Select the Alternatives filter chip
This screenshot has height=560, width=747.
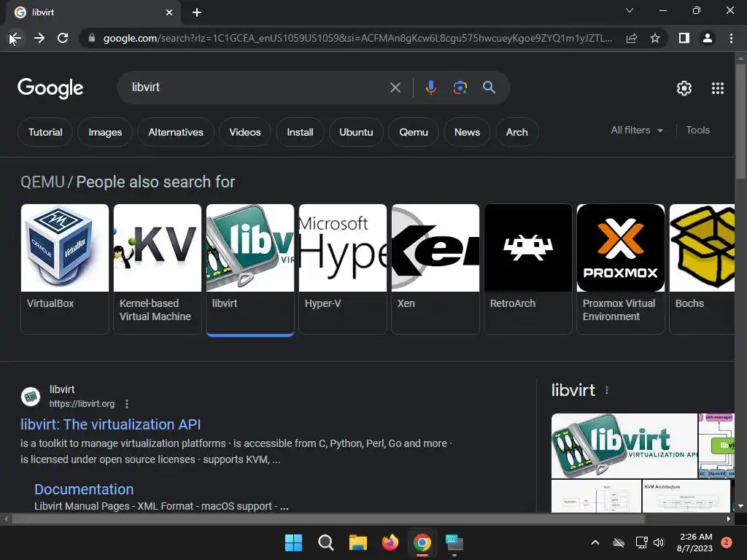tap(175, 132)
